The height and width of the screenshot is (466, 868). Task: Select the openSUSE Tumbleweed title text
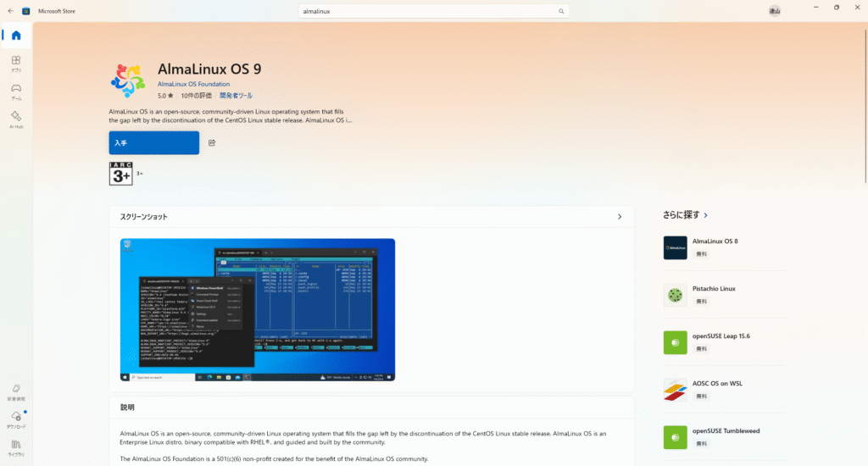coord(726,431)
